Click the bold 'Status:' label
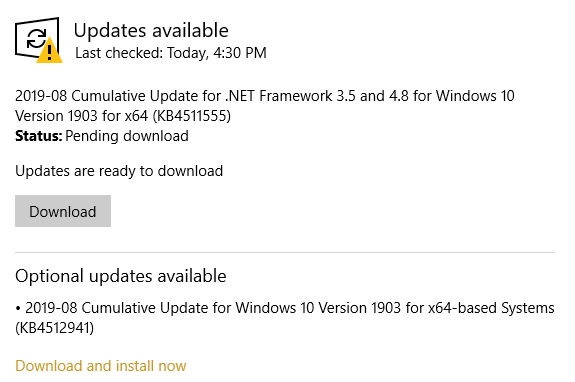This screenshot has width=575, height=382. [x=39, y=136]
